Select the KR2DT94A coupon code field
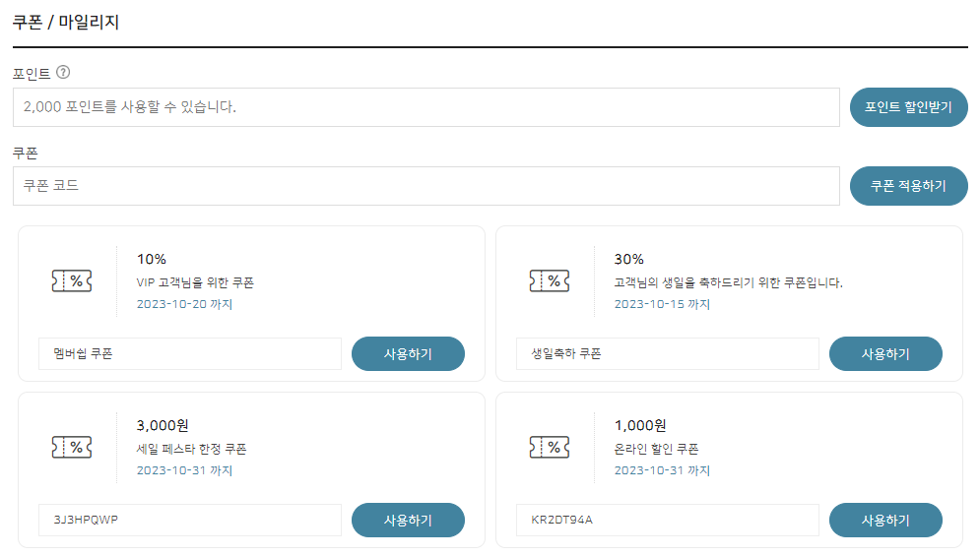 coord(668,520)
